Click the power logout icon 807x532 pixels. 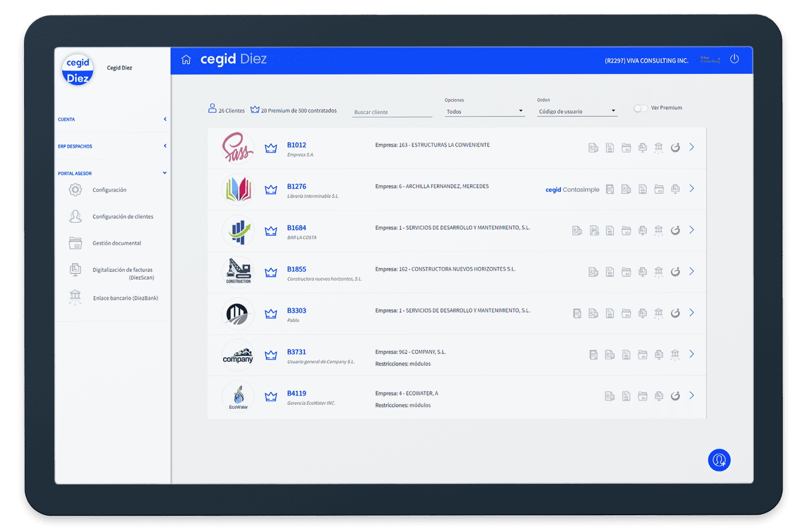(x=734, y=59)
